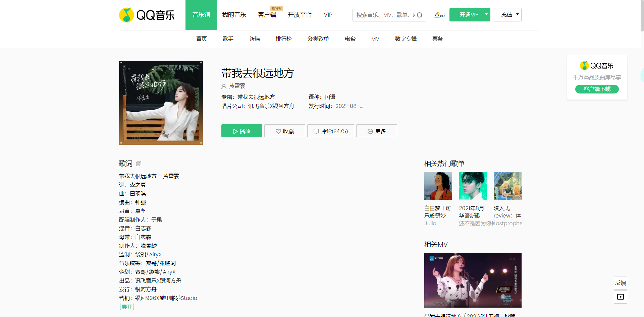Expand the 开通VIP dropdown arrow
644x317 pixels.
[486, 15]
